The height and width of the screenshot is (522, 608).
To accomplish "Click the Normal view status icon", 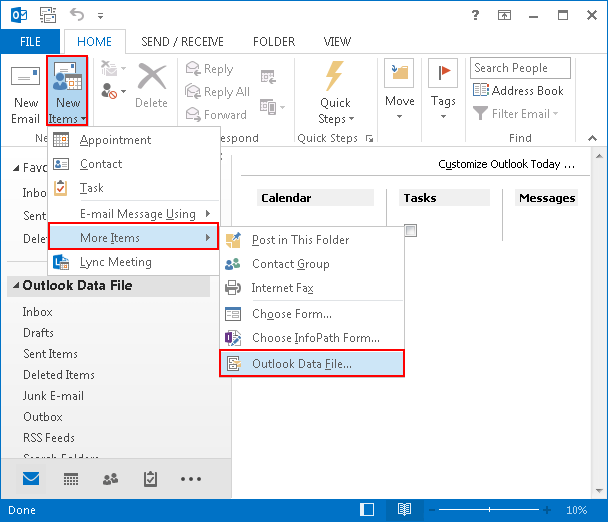I will pyautogui.click(x=367, y=510).
